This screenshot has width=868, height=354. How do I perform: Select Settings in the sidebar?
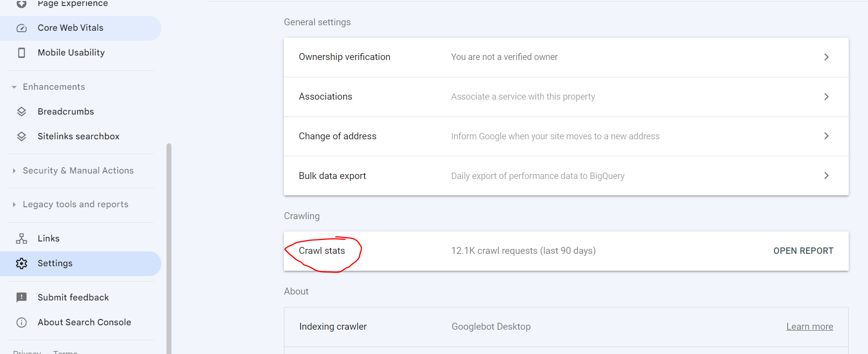tap(81, 263)
